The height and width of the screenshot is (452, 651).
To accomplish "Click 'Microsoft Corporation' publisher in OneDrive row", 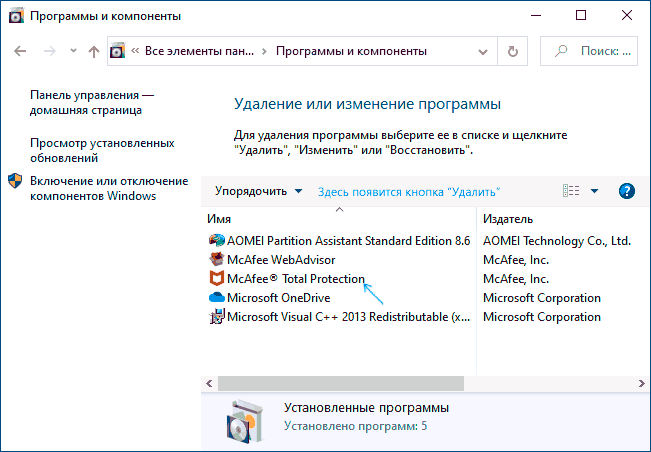I will point(542,298).
